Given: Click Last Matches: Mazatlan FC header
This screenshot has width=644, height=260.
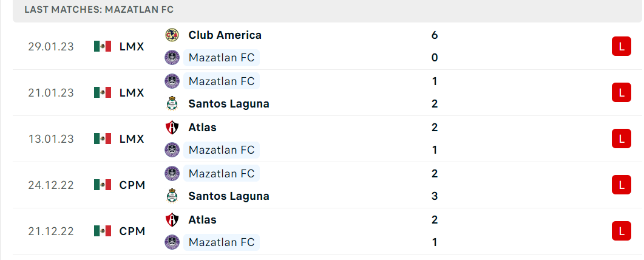Looking at the screenshot, I should (x=99, y=10).
